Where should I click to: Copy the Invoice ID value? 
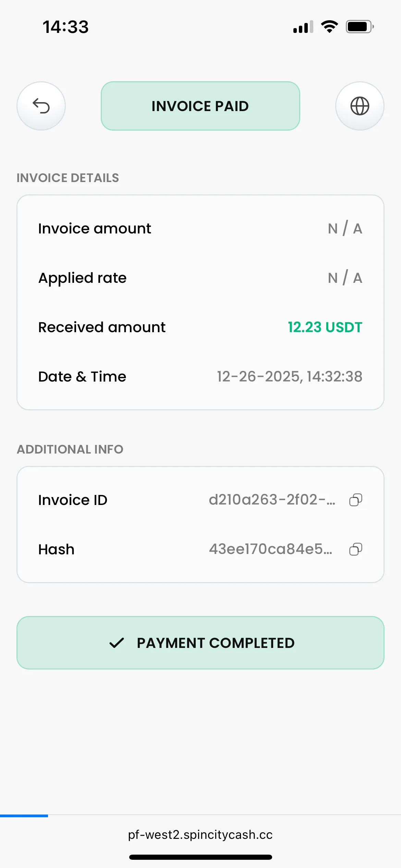click(355, 500)
